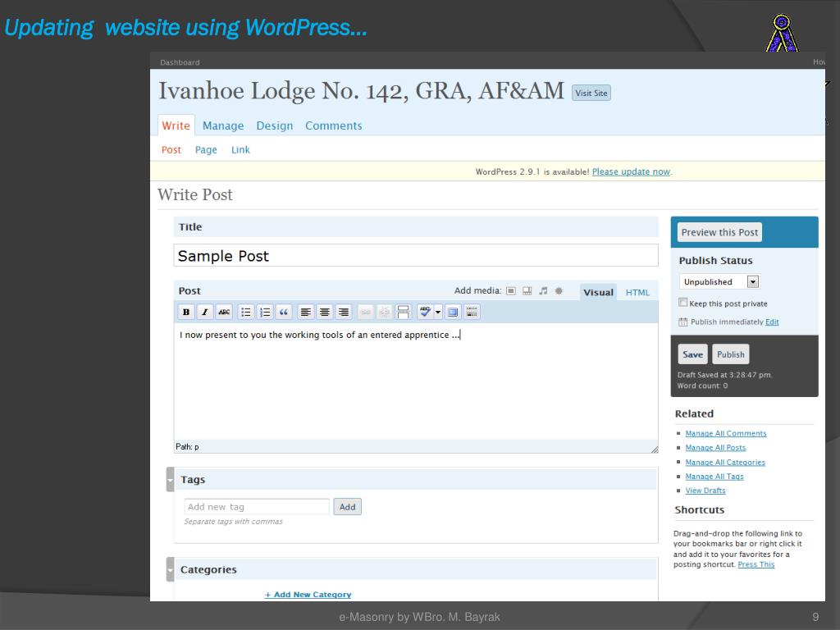Add other media via the star icon

pos(559,291)
